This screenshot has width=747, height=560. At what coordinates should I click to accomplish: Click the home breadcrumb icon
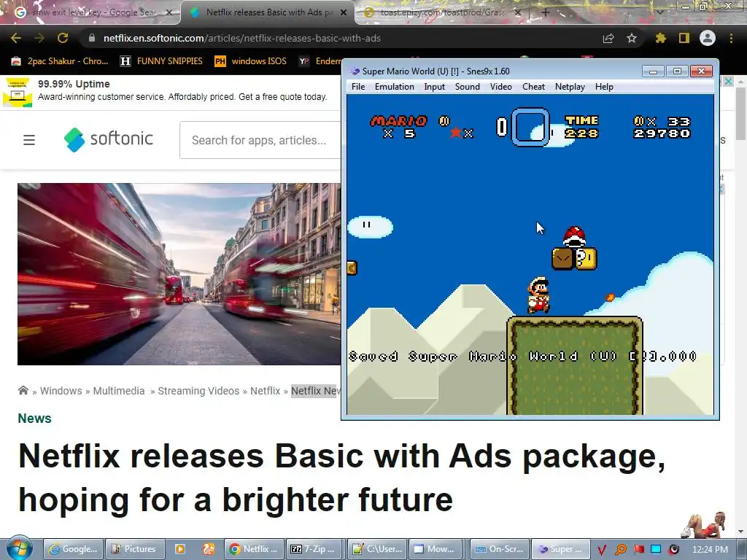[23, 391]
